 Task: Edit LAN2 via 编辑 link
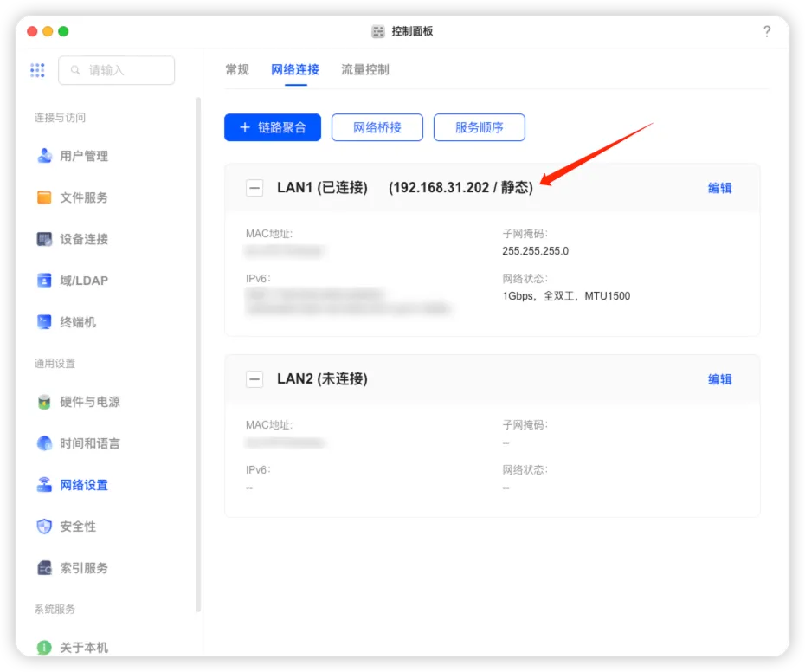click(720, 379)
